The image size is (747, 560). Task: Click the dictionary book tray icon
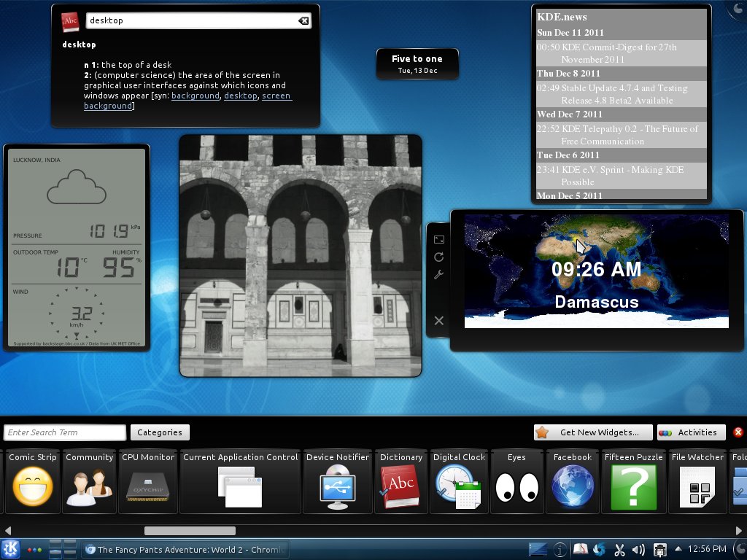[x=580, y=550]
